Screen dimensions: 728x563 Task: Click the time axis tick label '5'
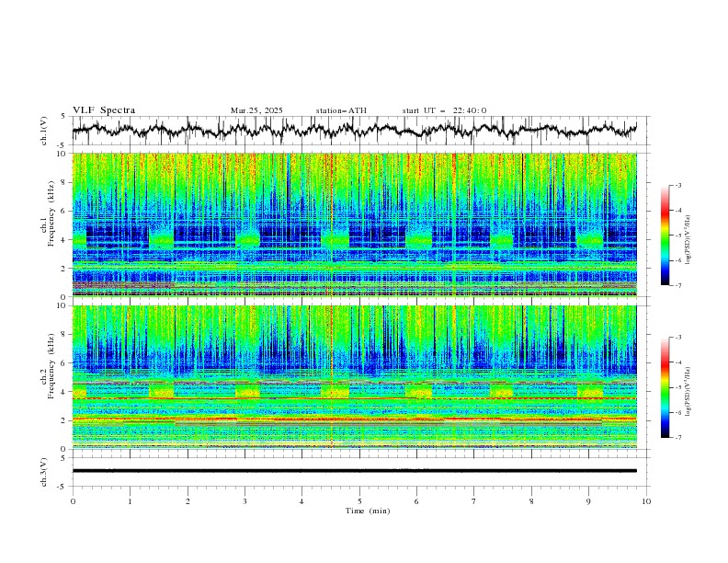[359, 501]
